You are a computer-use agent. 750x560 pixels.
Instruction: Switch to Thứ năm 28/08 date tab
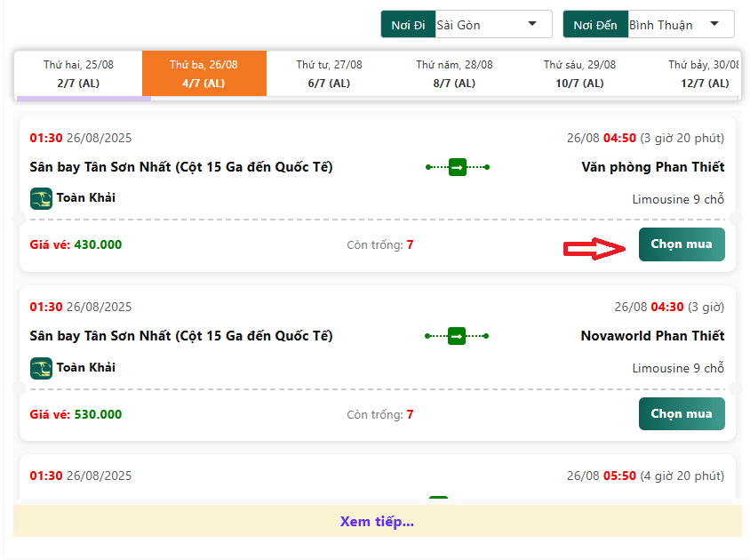[454, 74]
